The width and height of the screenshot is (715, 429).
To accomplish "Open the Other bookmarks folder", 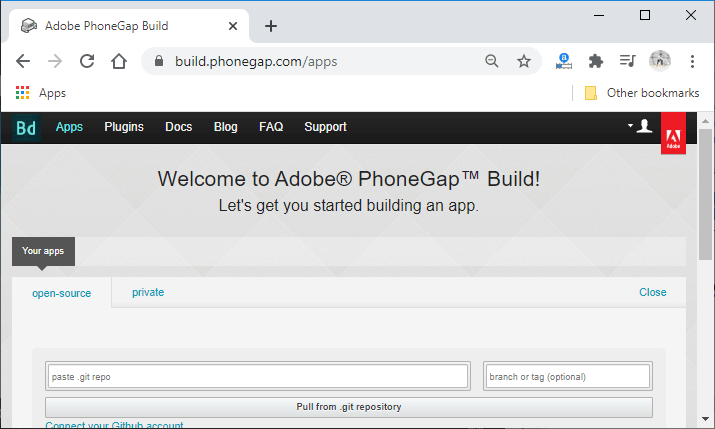I will (642, 93).
